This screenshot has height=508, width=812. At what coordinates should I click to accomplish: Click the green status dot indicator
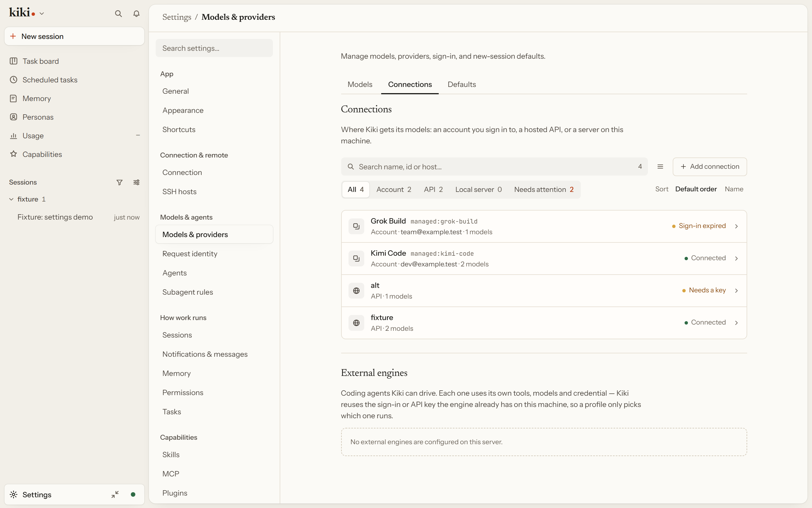133,494
